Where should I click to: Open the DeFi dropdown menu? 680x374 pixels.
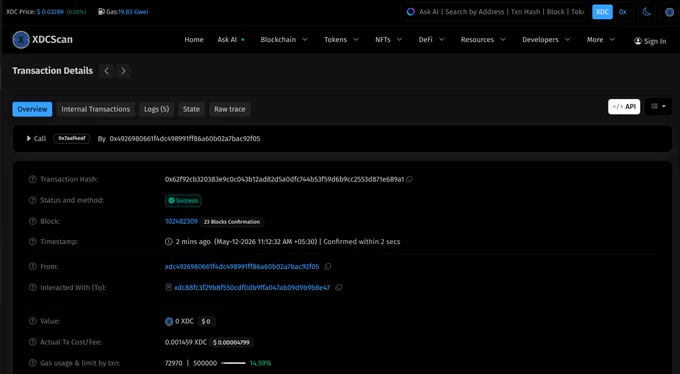(x=432, y=39)
